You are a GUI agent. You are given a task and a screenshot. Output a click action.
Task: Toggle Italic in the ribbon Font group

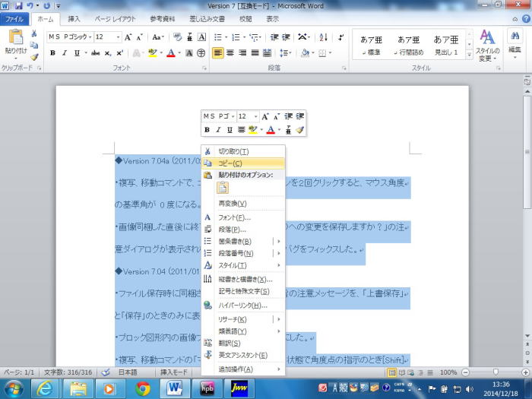(x=65, y=53)
